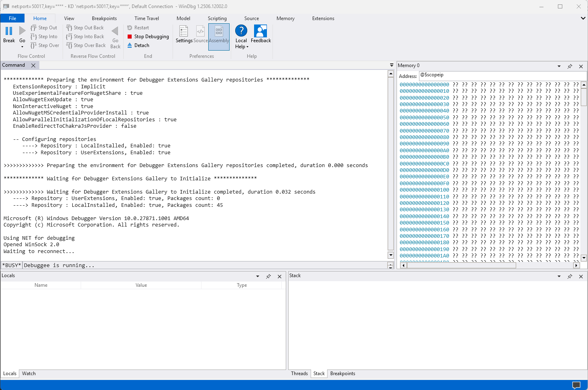
Task: Select the Source ribbon tab
Action: [252, 18]
